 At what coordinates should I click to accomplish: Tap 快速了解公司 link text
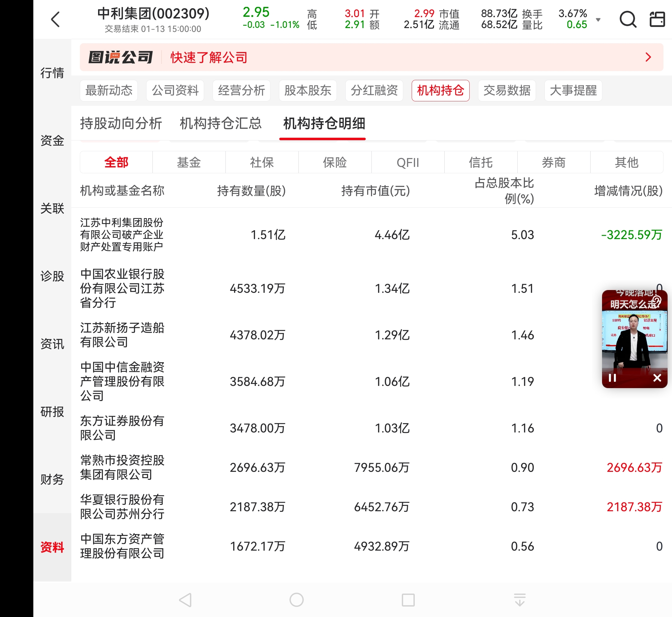click(x=209, y=57)
